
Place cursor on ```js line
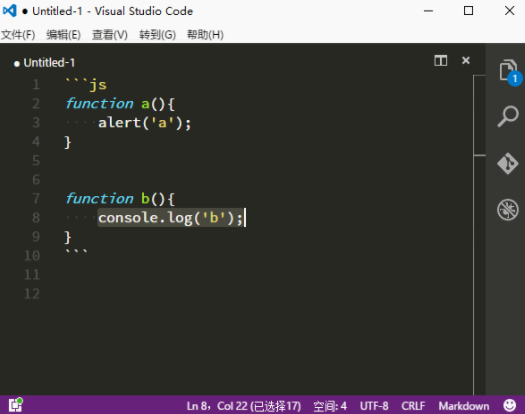86,84
